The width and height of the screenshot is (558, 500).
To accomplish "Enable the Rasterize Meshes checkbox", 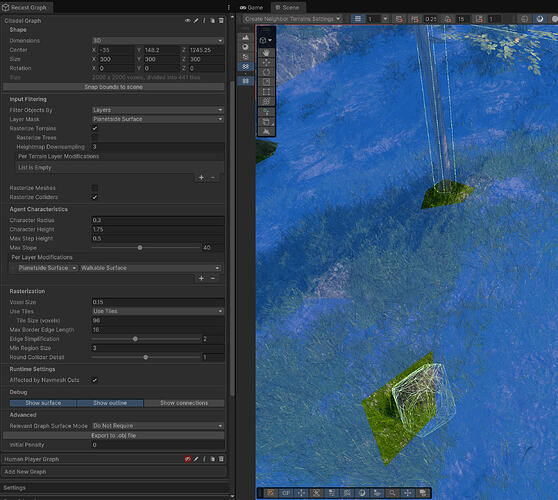I will pos(95,188).
